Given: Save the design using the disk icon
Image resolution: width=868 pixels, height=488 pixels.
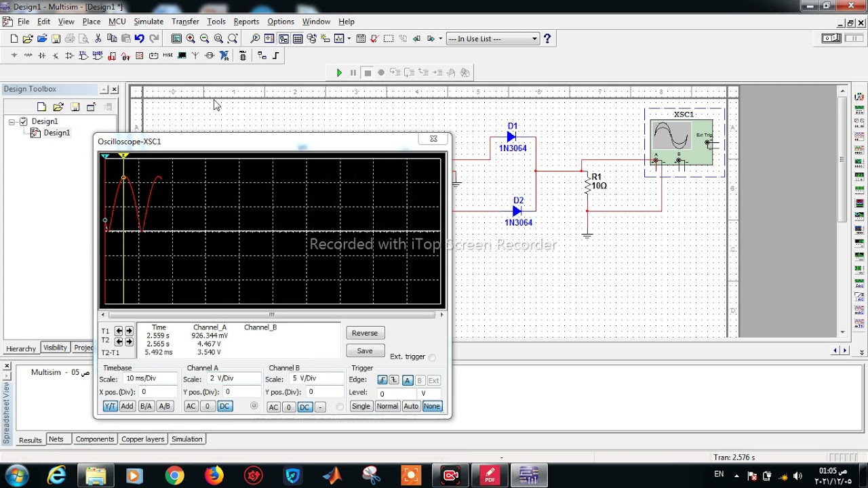Looking at the screenshot, I should click(x=56, y=39).
